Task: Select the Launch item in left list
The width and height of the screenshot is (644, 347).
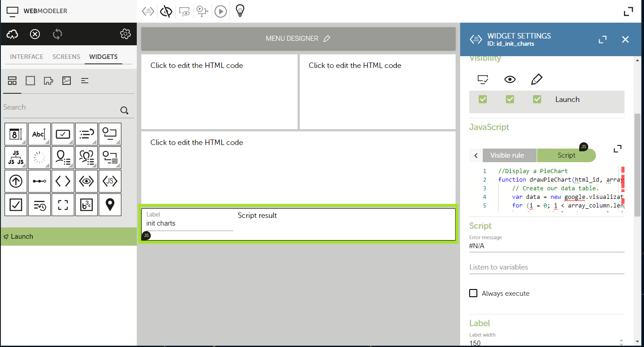Action: 69,236
